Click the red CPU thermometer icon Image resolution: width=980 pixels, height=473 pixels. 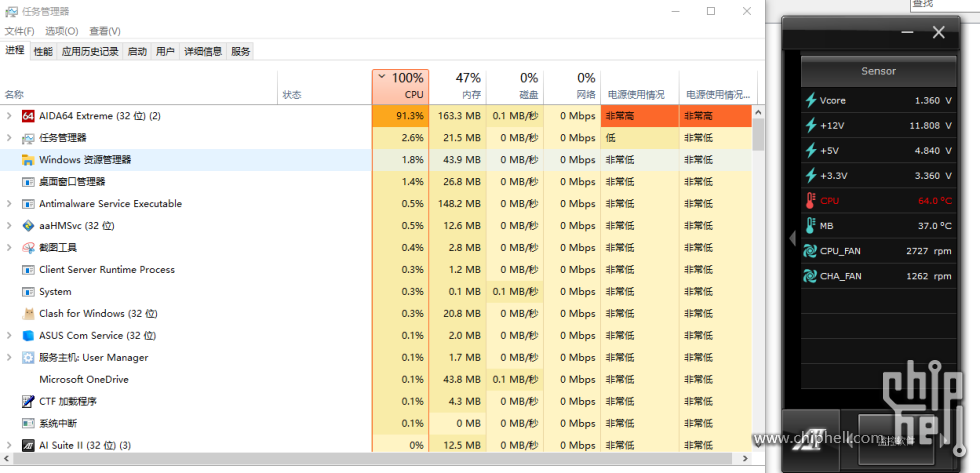pyautogui.click(x=811, y=201)
